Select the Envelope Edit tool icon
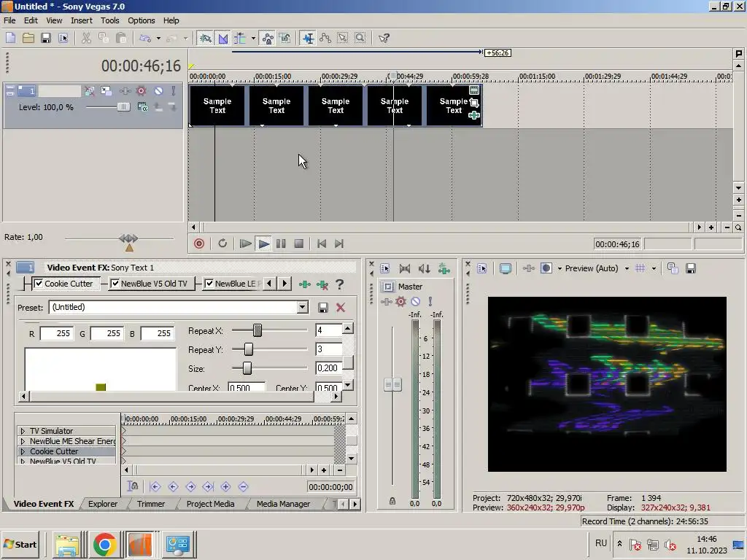 tap(325, 38)
